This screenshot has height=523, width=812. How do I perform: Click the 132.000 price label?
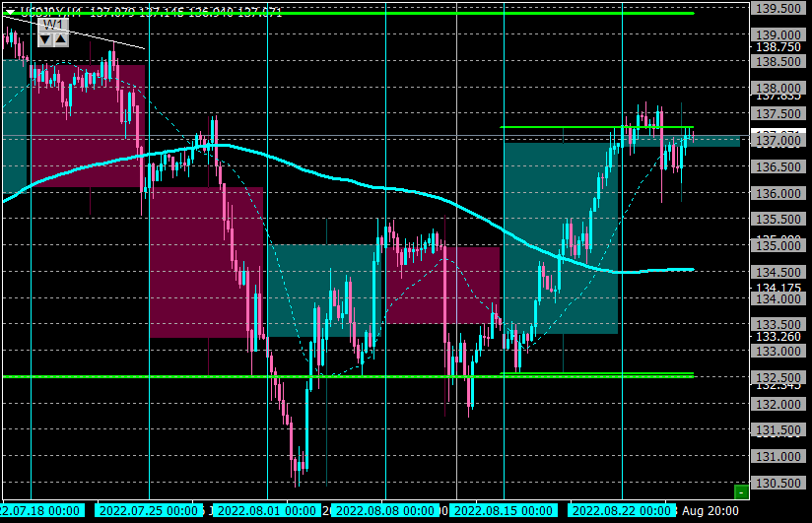[778, 404]
